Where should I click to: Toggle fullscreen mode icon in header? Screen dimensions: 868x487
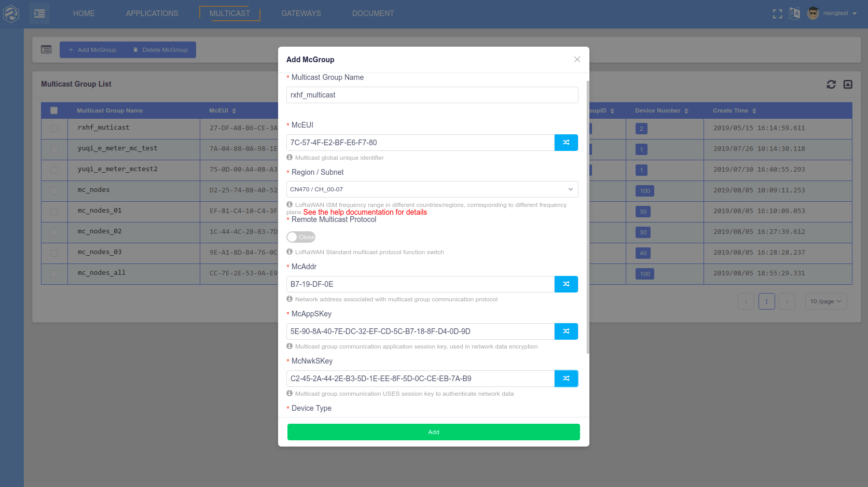(777, 14)
